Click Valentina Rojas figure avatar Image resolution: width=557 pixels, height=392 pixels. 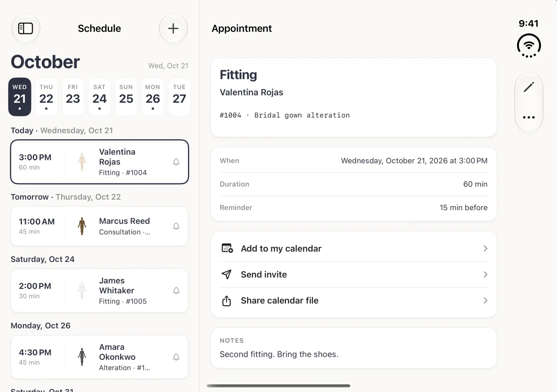pos(82,162)
